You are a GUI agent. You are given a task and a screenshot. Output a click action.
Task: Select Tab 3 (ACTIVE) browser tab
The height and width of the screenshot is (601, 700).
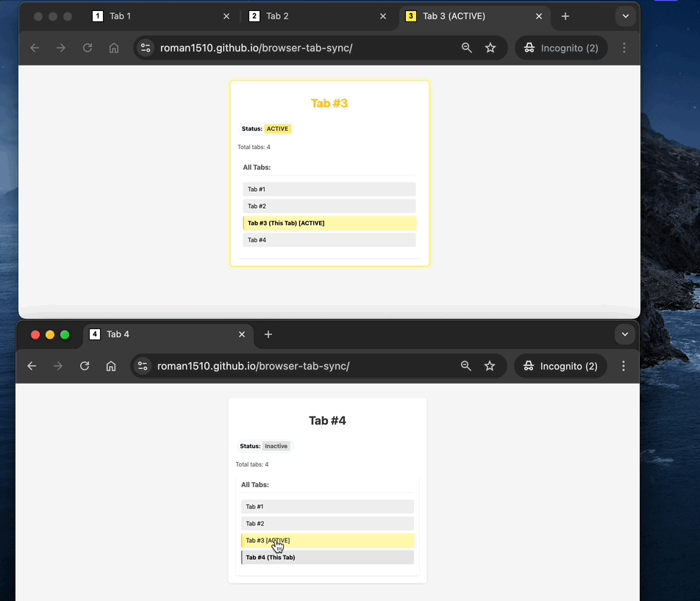(x=473, y=16)
